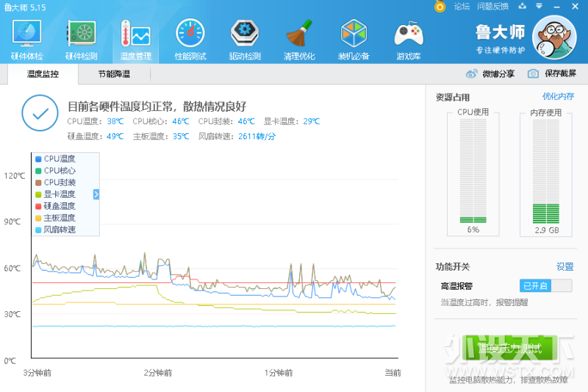Switch to the 温度监控 tab
Viewport: 588px width, 392px height.
point(43,74)
